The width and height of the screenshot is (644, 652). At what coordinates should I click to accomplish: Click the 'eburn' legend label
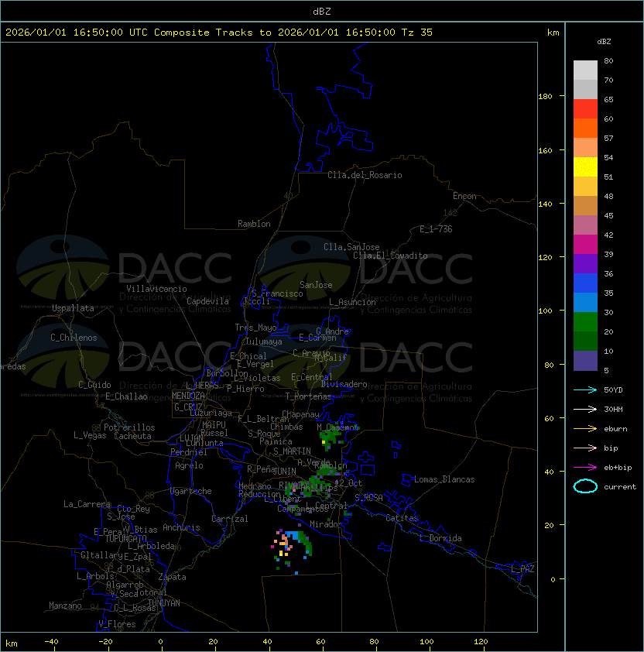(x=615, y=429)
